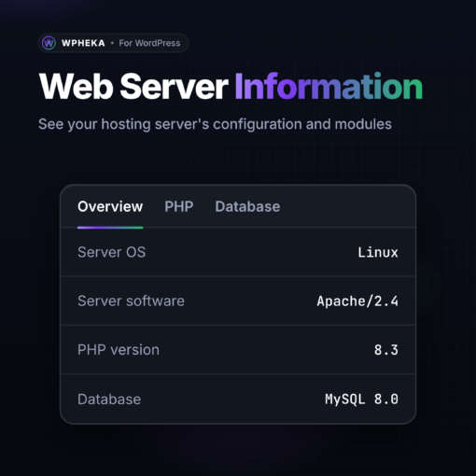
Task: Select the 'Linux' value
Action: point(378,252)
